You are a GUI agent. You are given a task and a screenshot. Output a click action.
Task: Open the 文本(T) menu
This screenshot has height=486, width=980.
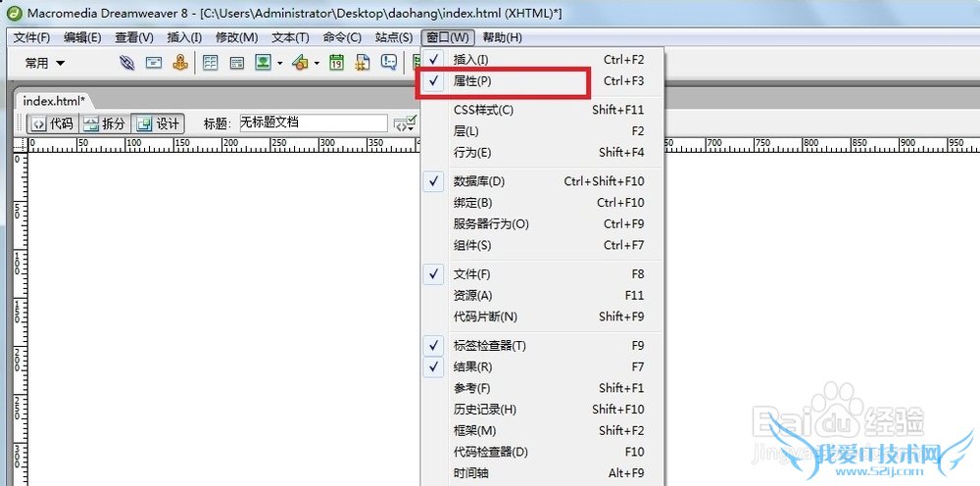coord(291,37)
